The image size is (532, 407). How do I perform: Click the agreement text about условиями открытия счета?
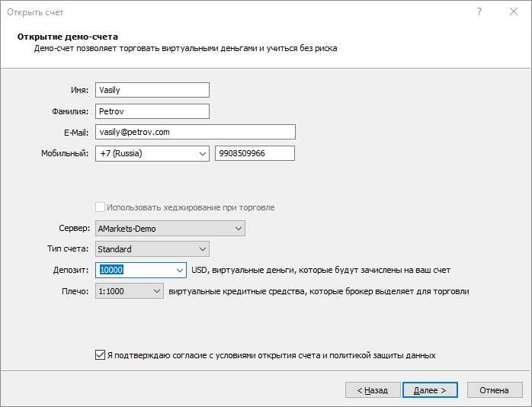tap(271, 355)
